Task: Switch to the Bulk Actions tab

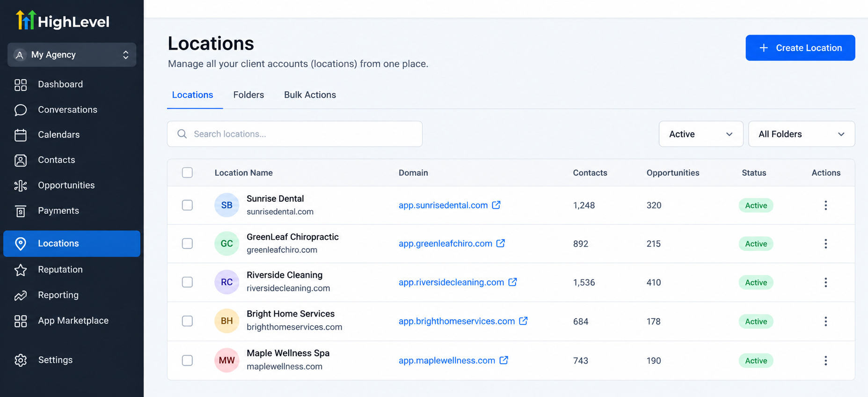Action: (310, 95)
